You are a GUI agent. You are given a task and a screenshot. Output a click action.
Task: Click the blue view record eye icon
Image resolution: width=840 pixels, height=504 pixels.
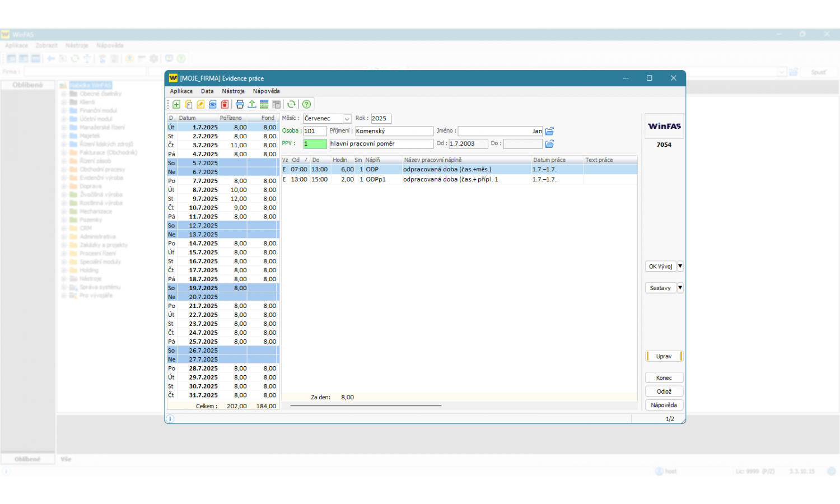[213, 104]
